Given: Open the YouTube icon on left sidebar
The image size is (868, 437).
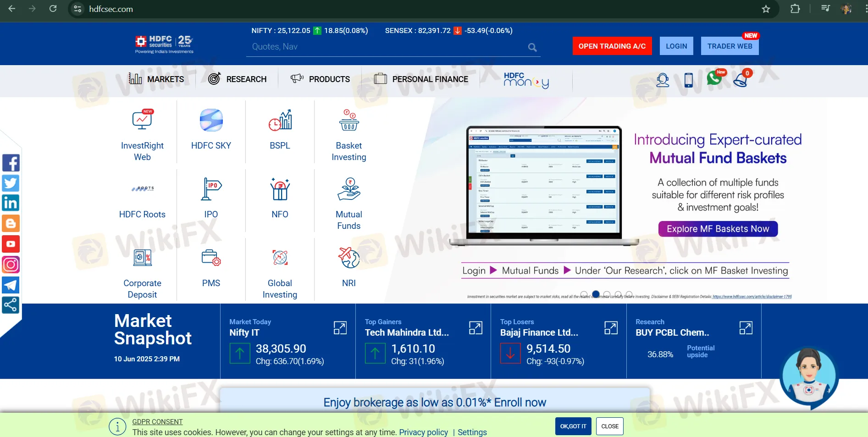Looking at the screenshot, I should coord(11,243).
